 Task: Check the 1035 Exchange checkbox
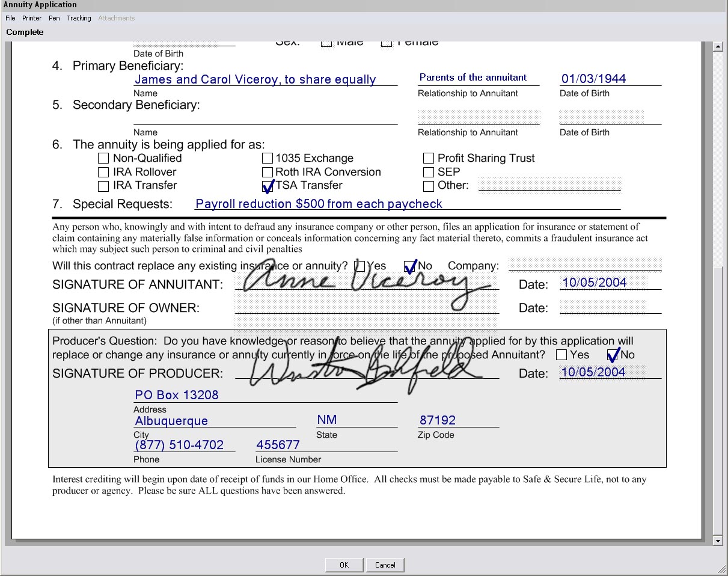click(x=268, y=159)
